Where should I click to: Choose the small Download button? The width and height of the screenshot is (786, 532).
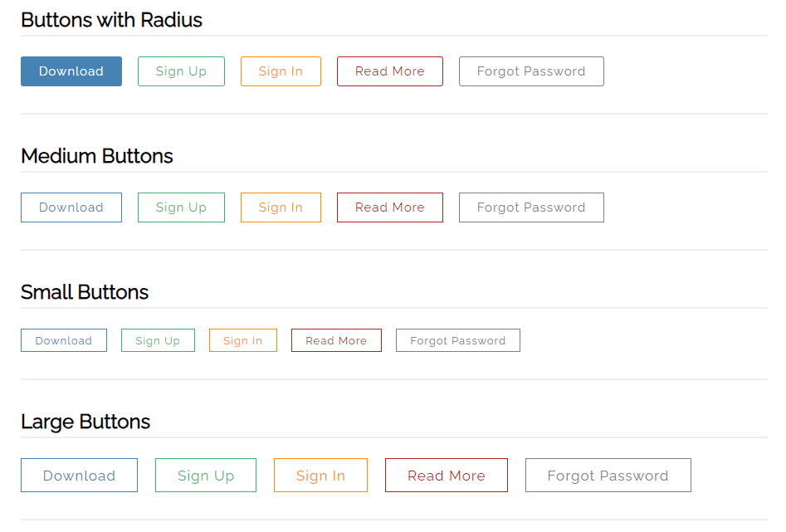(64, 340)
